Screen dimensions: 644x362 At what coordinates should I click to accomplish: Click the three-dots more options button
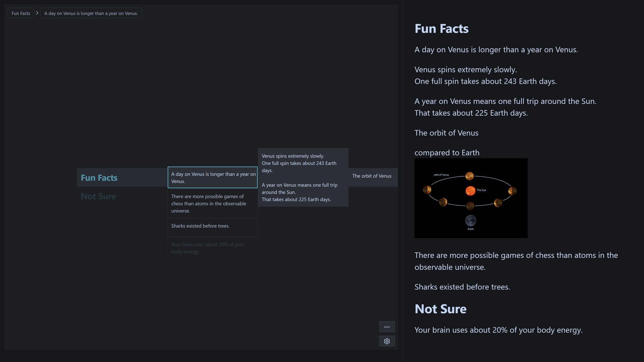tap(387, 327)
